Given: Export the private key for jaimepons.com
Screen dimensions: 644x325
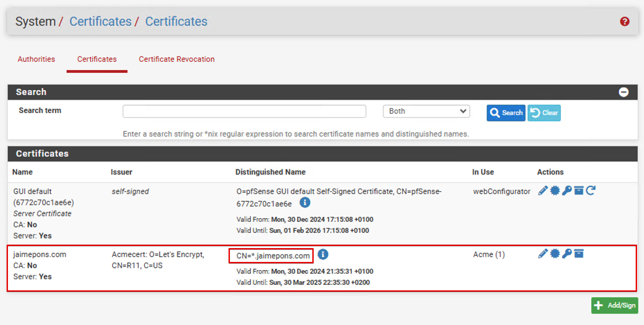Looking at the screenshot, I should pos(567,254).
